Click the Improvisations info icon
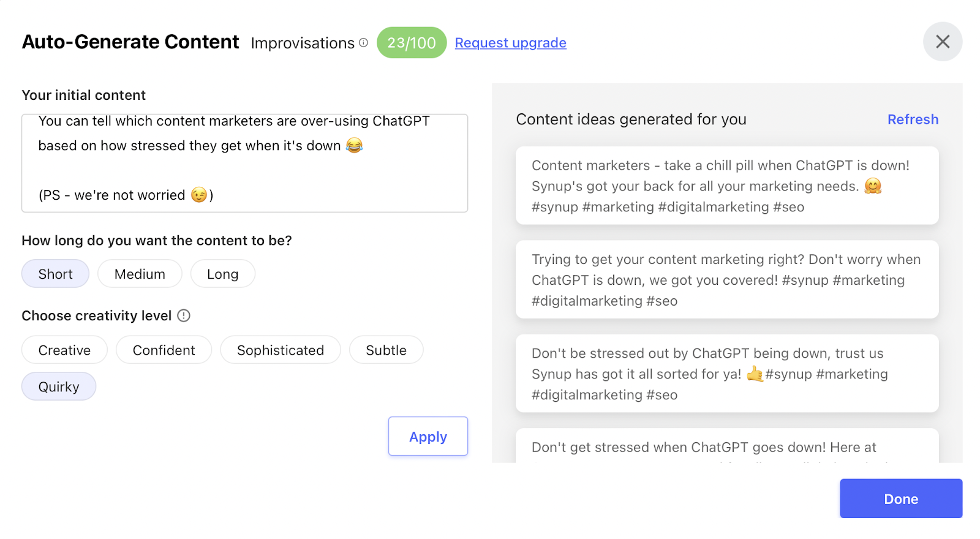The width and height of the screenshot is (980, 539). coord(363,43)
